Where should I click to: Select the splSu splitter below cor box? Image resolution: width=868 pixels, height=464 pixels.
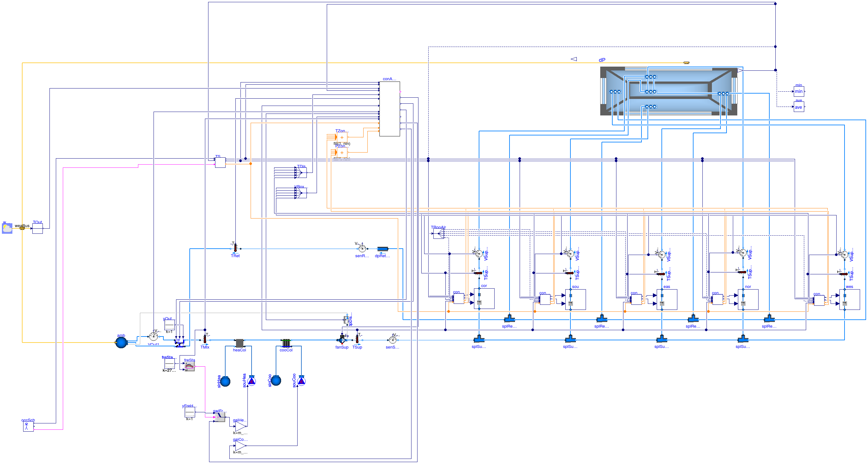pyautogui.click(x=479, y=339)
